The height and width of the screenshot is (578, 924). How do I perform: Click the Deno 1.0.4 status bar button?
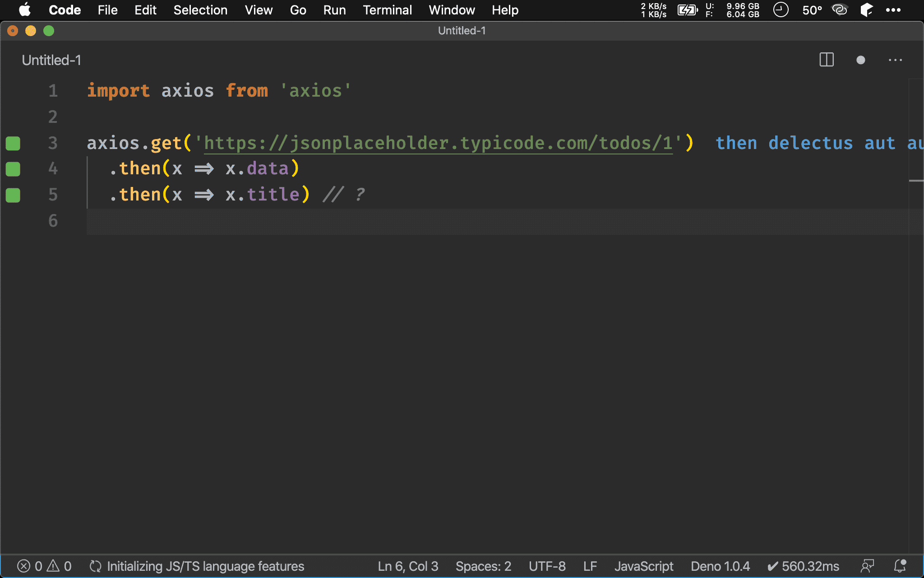click(721, 567)
